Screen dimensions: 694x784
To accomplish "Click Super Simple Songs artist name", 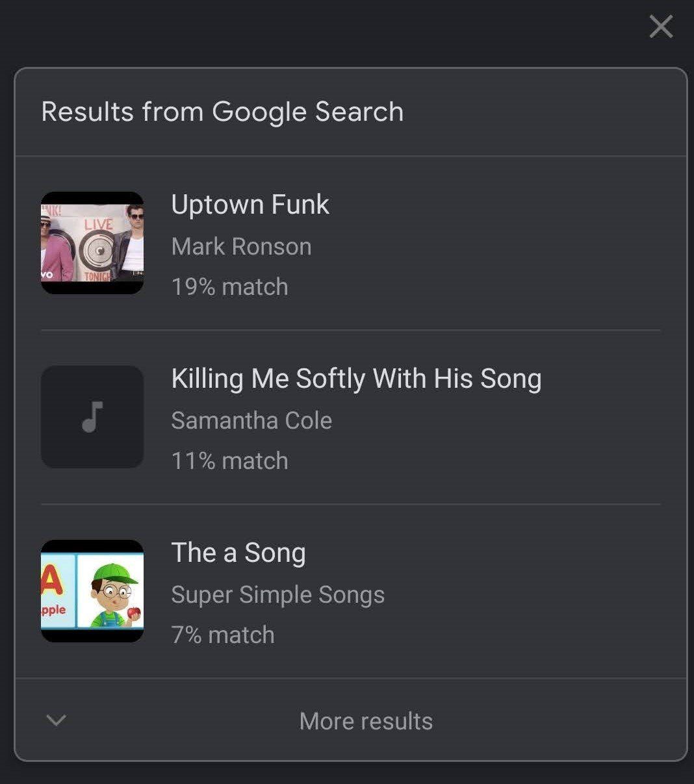I will click(277, 595).
